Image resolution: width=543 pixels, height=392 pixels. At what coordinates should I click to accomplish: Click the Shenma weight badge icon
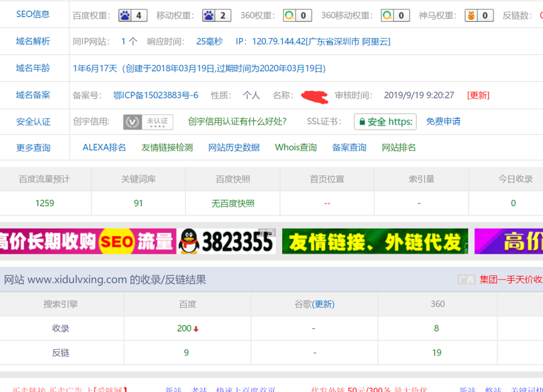coord(479,15)
